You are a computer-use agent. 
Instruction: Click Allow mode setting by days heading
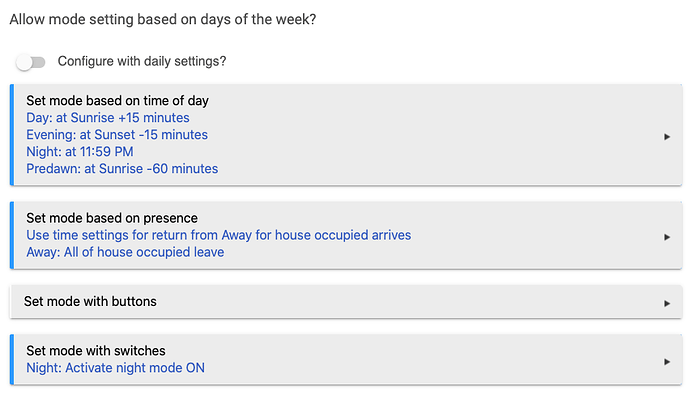click(163, 20)
